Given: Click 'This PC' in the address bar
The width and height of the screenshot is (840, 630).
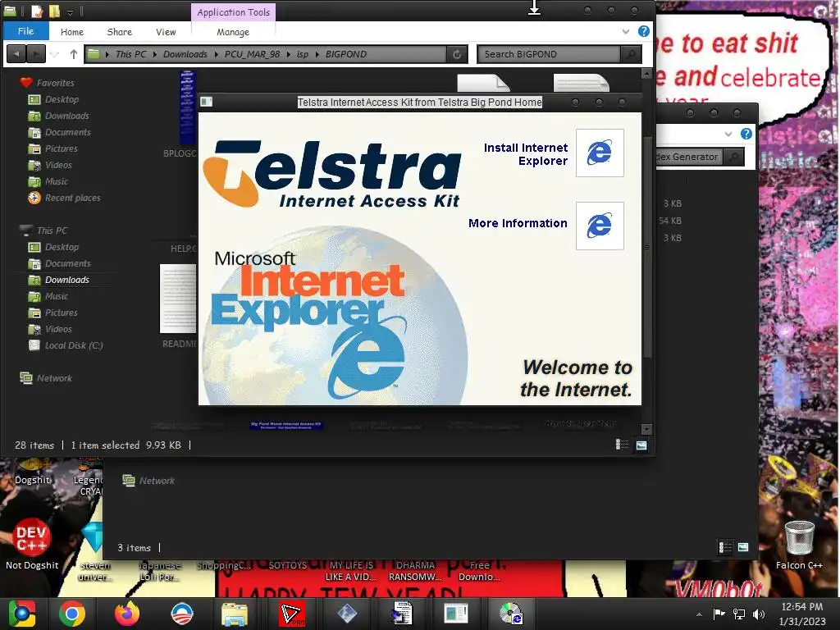Looking at the screenshot, I should click(130, 54).
